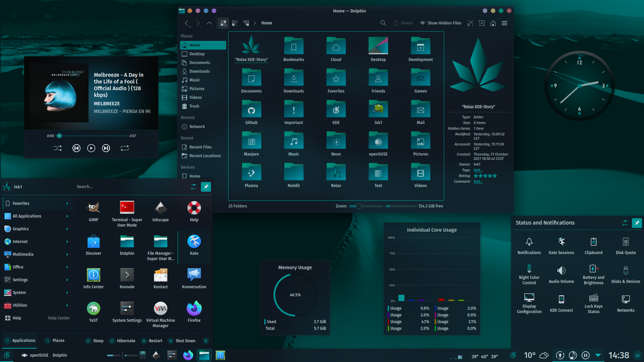
Task: Click the Restart button
Action: [x=152, y=341]
